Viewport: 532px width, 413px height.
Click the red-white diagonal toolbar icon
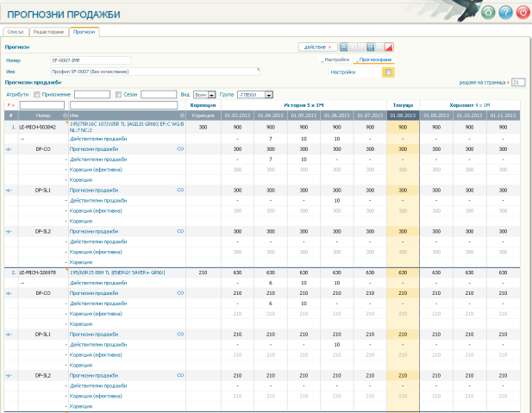click(389, 47)
